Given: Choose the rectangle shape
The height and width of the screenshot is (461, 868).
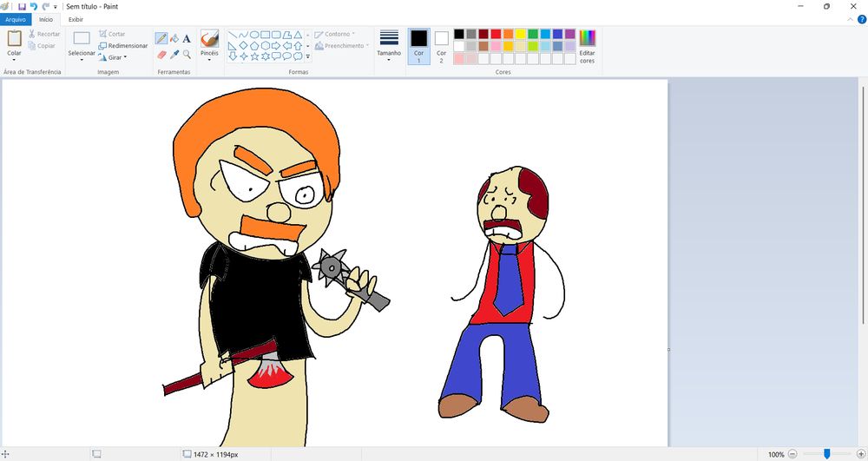Looking at the screenshot, I should (x=265, y=35).
